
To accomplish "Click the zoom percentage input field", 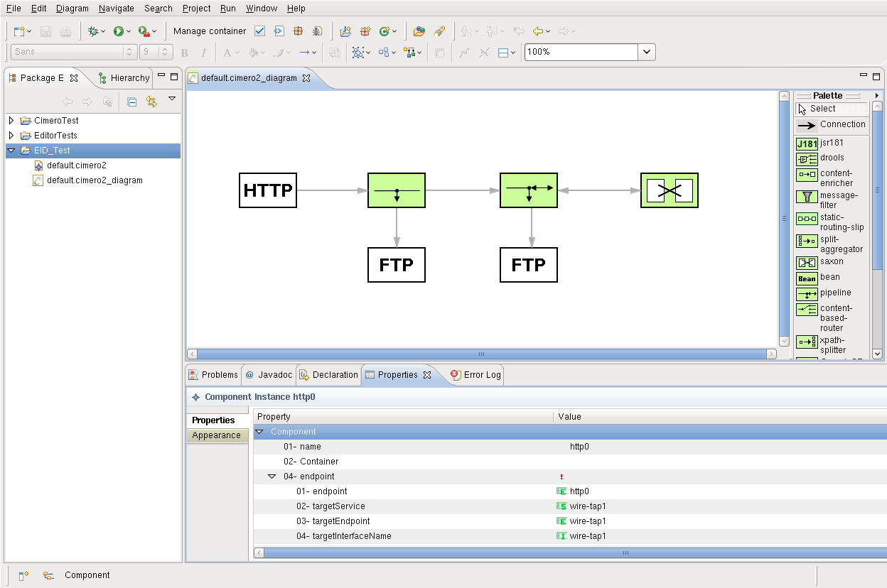I will (581, 52).
